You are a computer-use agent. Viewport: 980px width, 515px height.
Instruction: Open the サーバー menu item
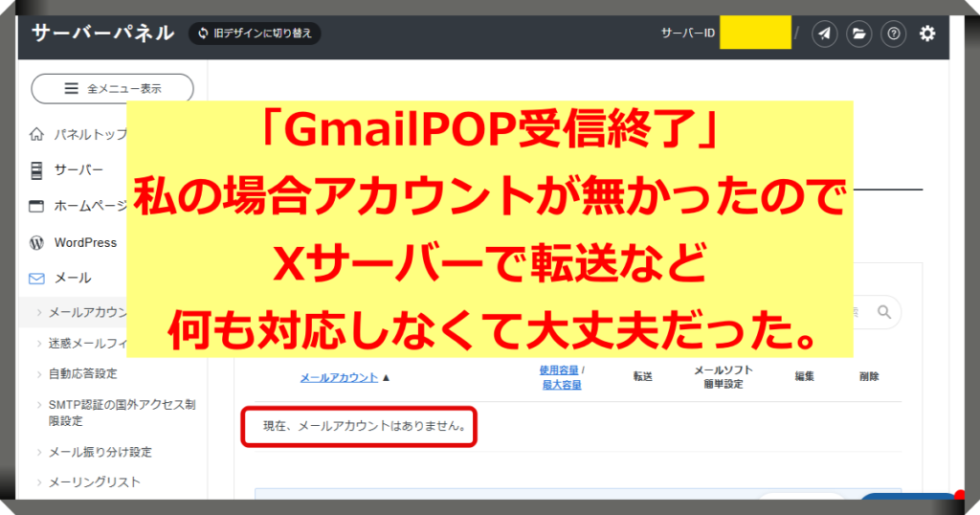(78, 170)
